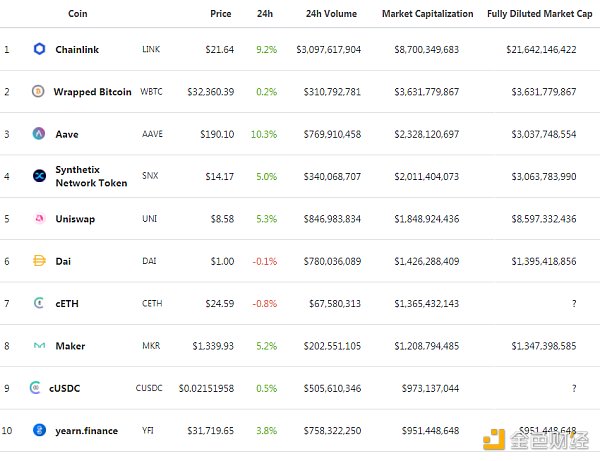600x461 pixels.
Task: Click the yearn.finance logo icon
Action: [x=39, y=431]
